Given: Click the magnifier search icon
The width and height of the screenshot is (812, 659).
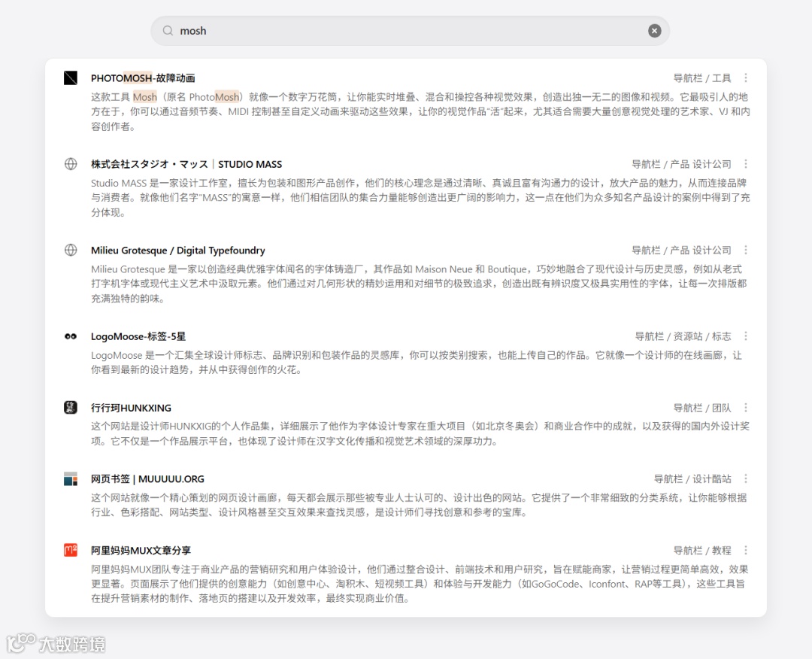Looking at the screenshot, I should click(168, 31).
